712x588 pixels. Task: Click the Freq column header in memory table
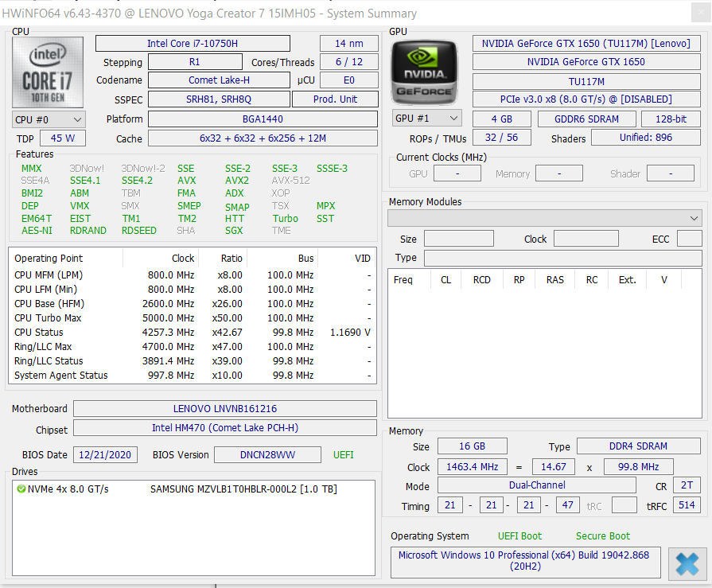[x=403, y=280]
